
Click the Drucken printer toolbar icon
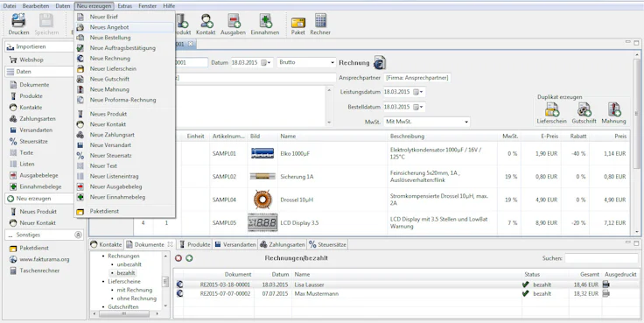18,20
